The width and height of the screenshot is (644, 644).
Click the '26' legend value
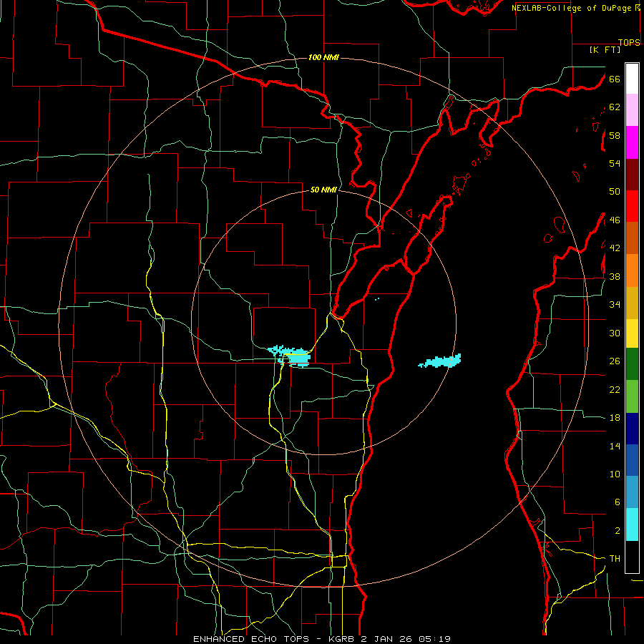(x=615, y=361)
